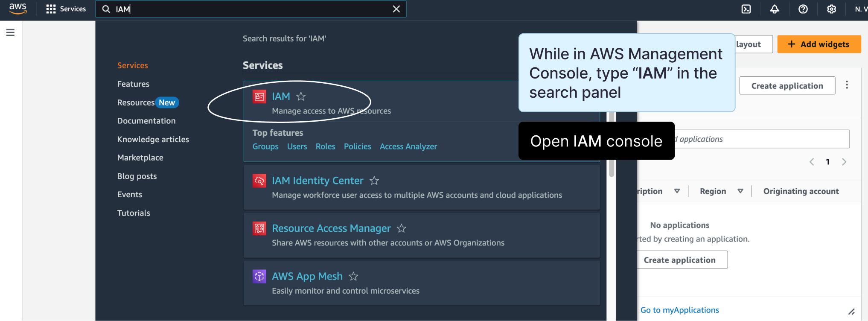Select the Features results category
This screenshot has width=868, height=321.
133,84
